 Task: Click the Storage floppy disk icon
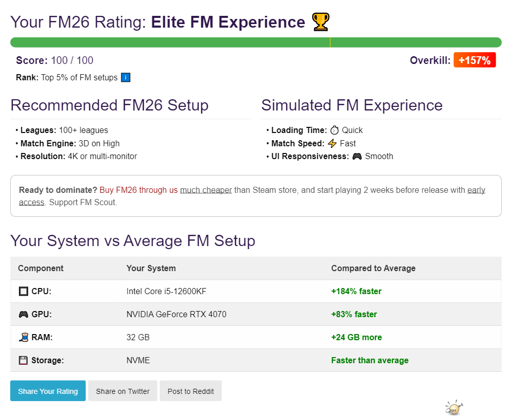[x=24, y=360]
